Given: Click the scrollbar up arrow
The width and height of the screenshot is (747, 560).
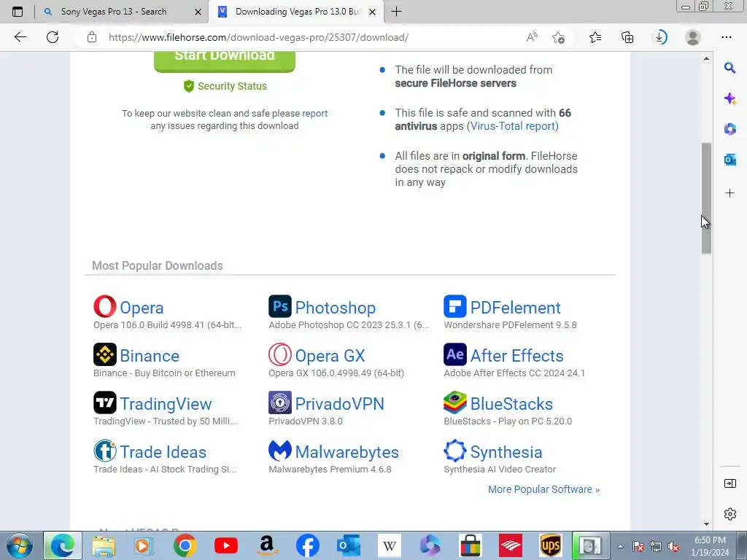Looking at the screenshot, I should 706,58.
